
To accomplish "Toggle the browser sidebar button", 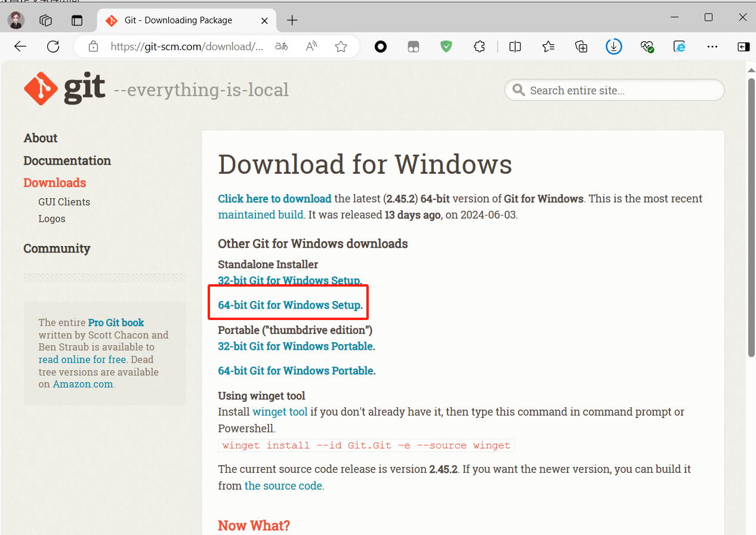I will (x=743, y=47).
